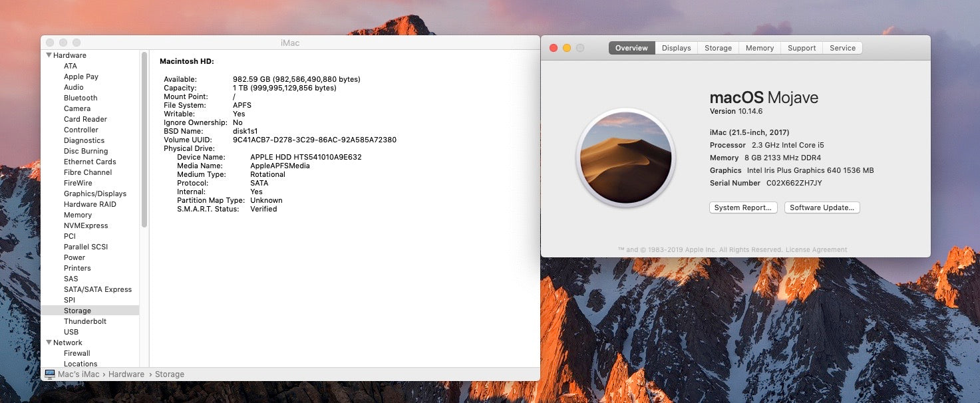
Task: Click the Software Update button
Action: point(822,207)
